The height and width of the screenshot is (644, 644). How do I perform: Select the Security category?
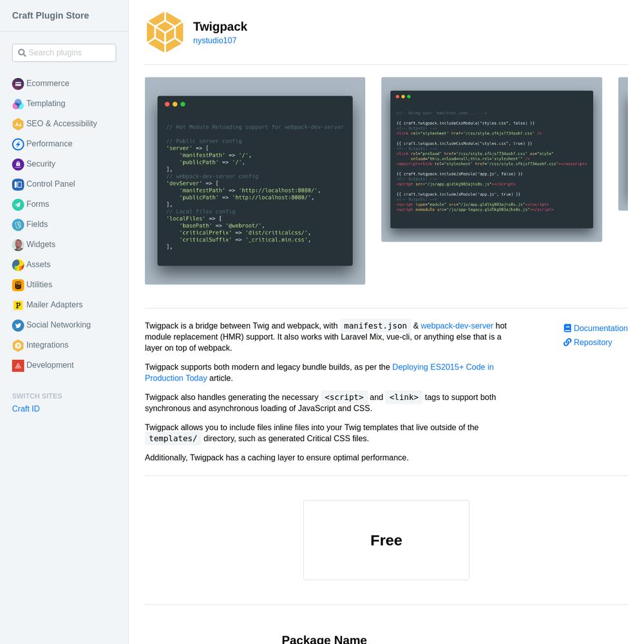click(41, 164)
